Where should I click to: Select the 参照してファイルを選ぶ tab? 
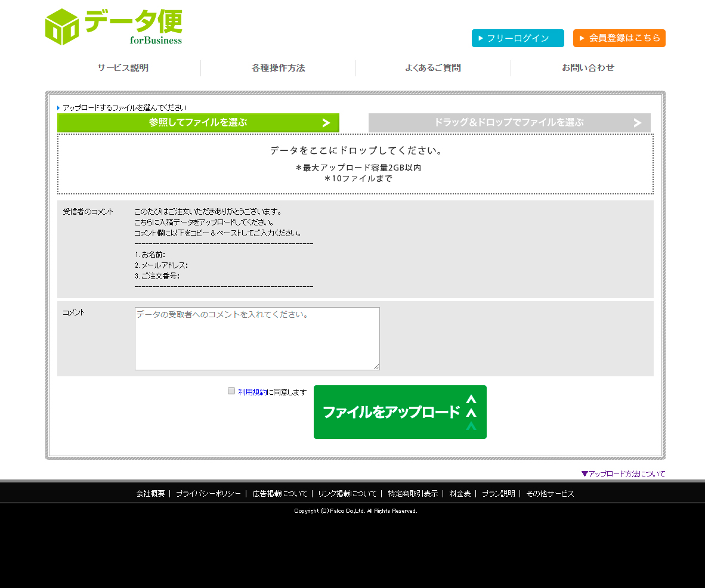click(198, 123)
